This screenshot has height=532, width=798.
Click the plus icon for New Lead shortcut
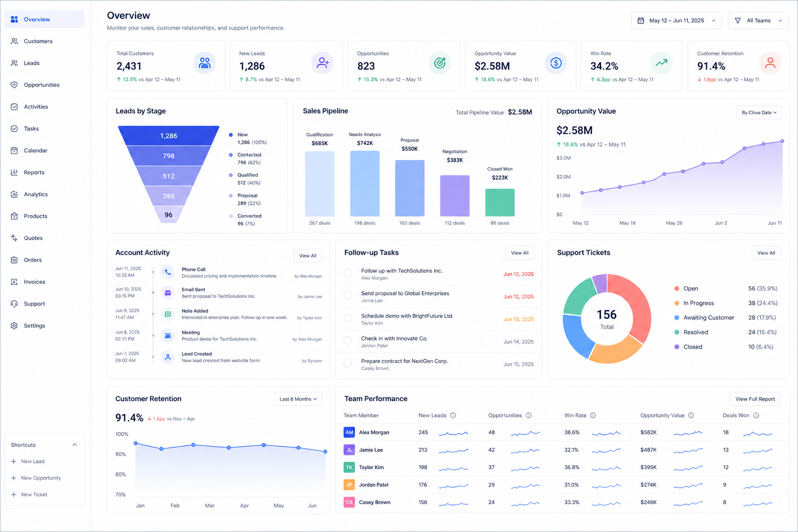tap(14, 461)
